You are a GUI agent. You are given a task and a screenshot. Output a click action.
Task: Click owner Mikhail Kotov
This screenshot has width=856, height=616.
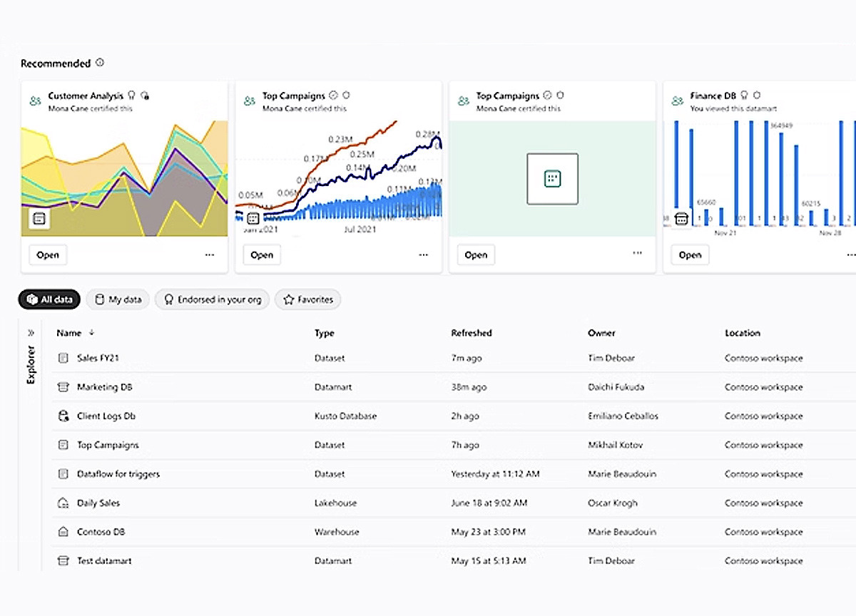tap(615, 445)
